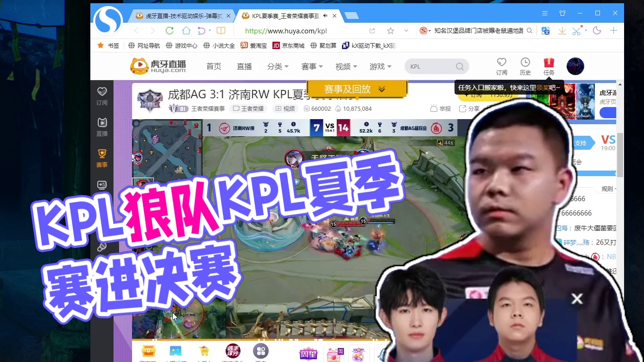Open the browser download arrow icon
Image resolution: width=644 pixels, height=362 pixels.
tap(562, 31)
